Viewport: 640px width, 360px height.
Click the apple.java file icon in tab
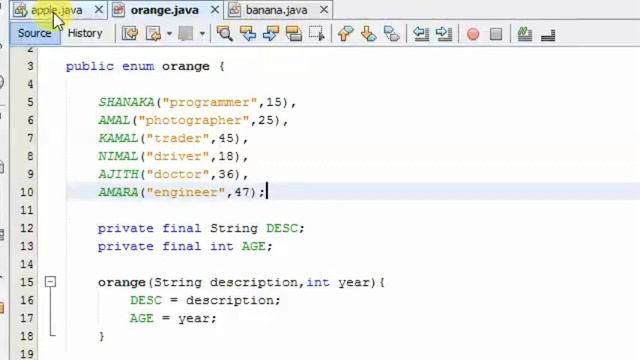[20, 10]
